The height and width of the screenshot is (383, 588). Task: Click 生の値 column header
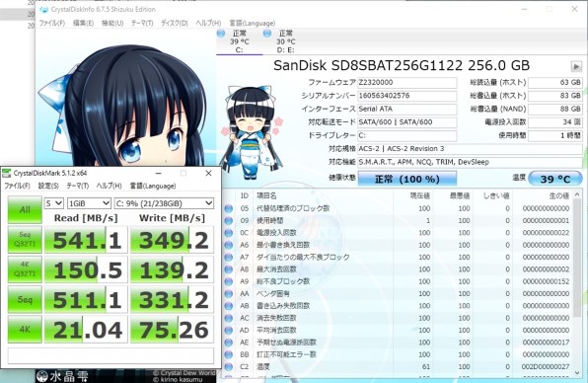(543, 195)
